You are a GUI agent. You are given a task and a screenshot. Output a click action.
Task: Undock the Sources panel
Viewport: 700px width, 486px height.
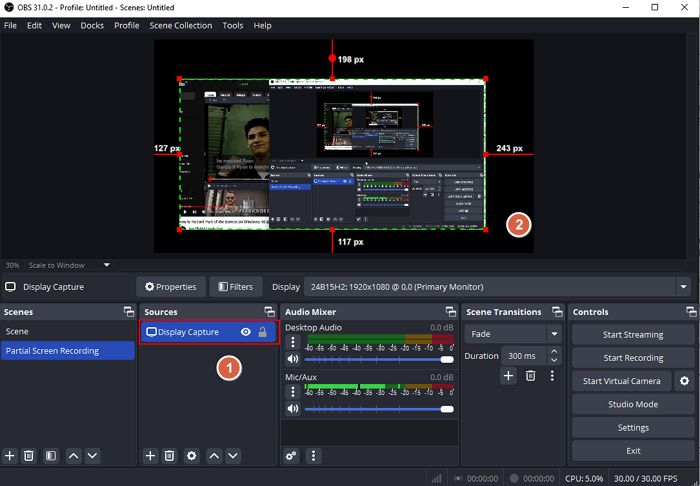(x=270, y=312)
